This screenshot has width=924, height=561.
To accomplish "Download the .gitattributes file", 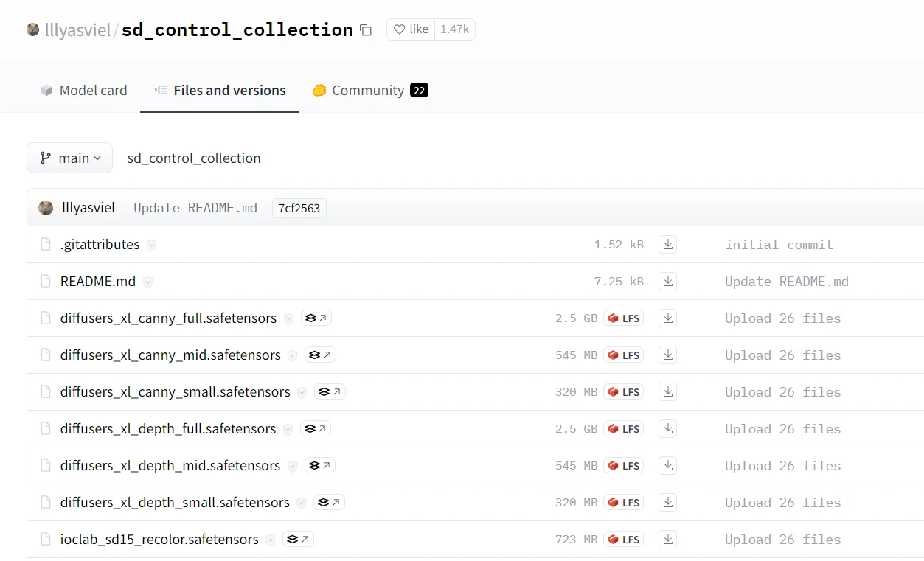I will click(668, 245).
